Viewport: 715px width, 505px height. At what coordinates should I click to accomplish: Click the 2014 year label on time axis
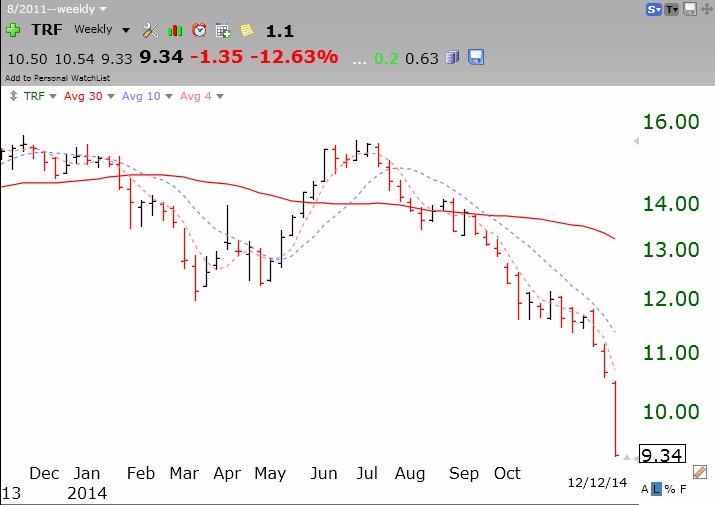click(x=87, y=493)
